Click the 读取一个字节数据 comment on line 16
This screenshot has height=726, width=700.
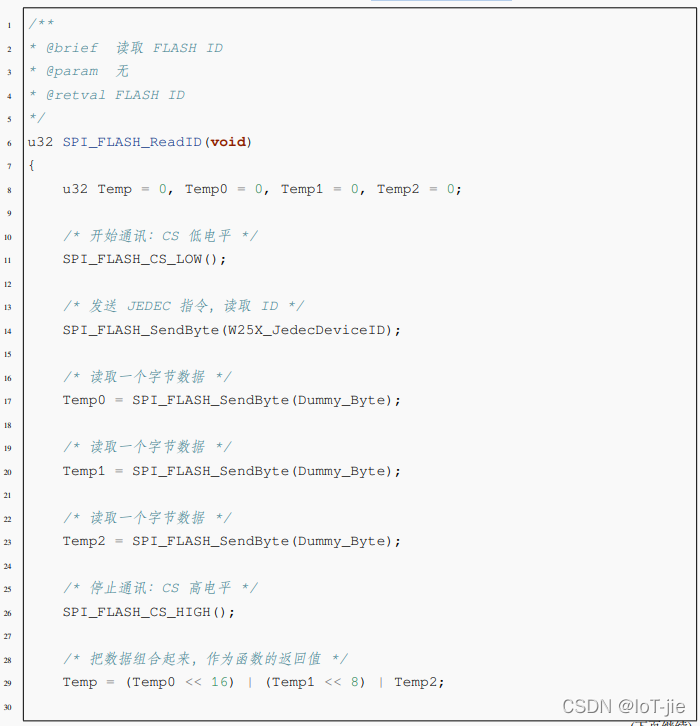[147, 376]
